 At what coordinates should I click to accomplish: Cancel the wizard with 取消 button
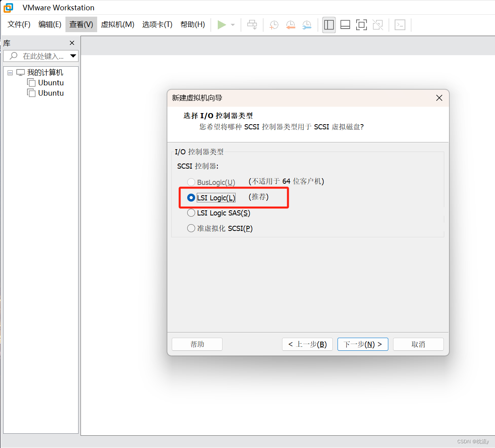pyautogui.click(x=418, y=344)
